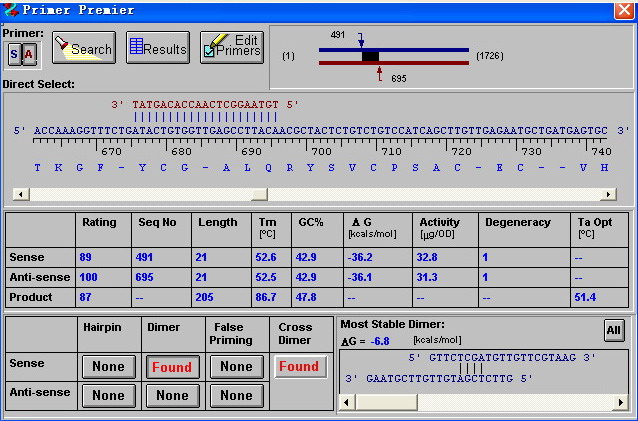The image size is (638, 421).
Task: Click the right arrow of the dimer scrollbar
Action: click(x=621, y=403)
